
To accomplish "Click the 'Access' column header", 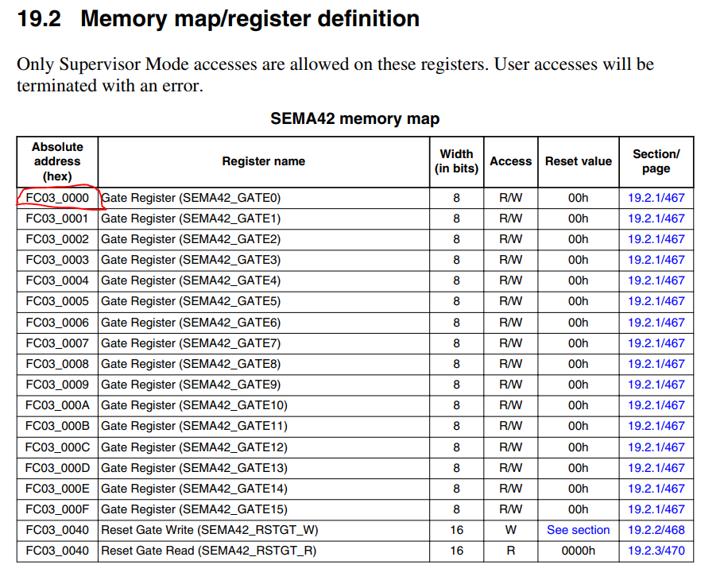I will pyautogui.click(x=510, y=161).
